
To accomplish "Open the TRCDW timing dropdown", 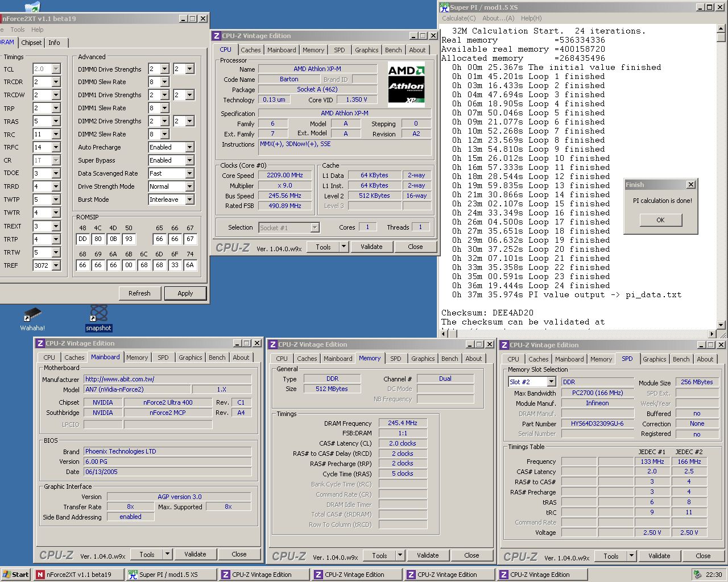I will tap(56, 95).
